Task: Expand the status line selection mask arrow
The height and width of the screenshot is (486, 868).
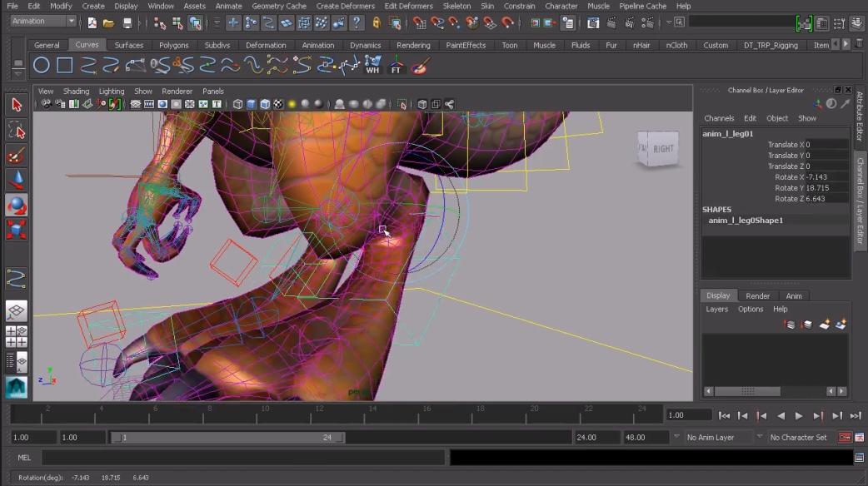Action: 217,22
